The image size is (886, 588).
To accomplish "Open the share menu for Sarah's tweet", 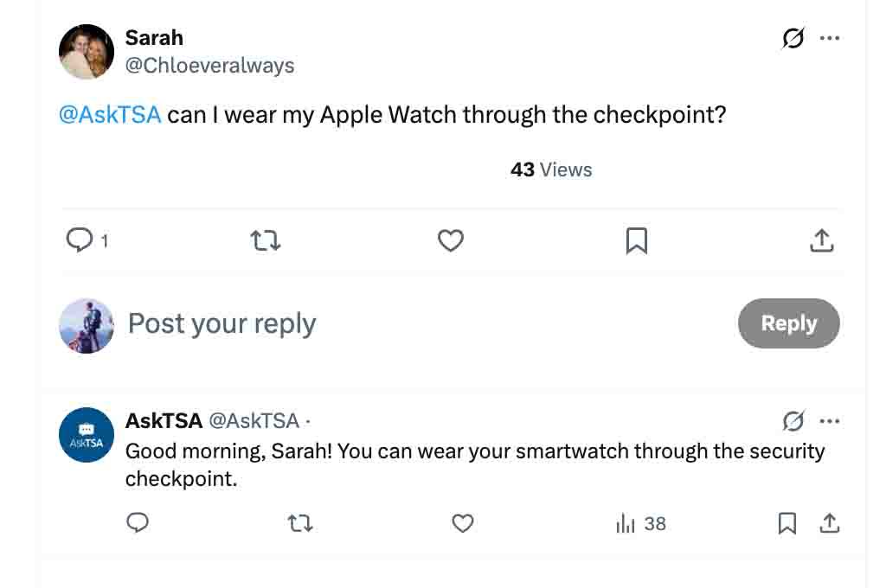I will pyautogui.click(x=822, y=240).
